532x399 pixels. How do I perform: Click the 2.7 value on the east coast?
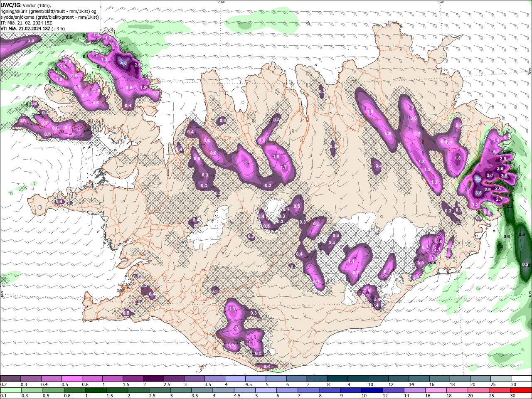pos(499,199)
